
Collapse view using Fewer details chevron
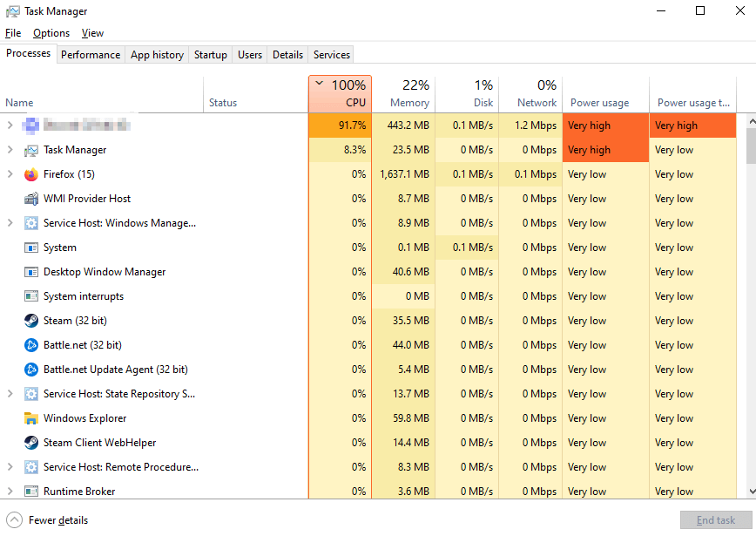(x=15, y=520)
